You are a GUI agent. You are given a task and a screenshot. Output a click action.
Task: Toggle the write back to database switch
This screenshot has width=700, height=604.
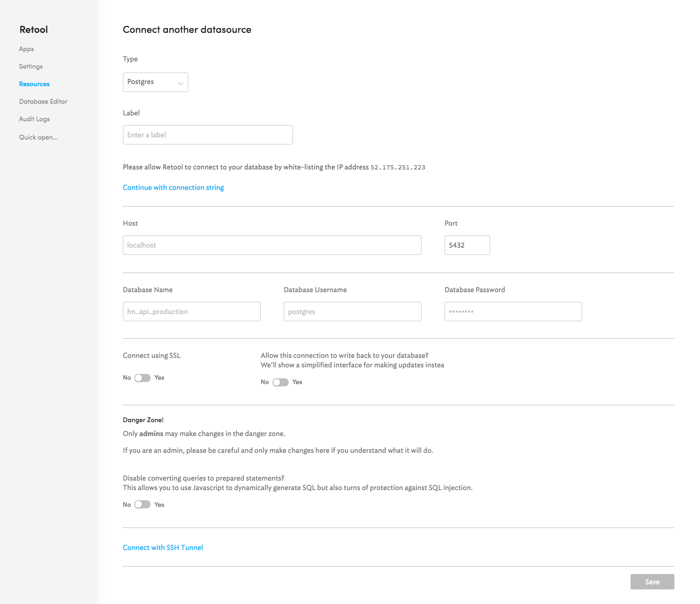tap(281, 382)
